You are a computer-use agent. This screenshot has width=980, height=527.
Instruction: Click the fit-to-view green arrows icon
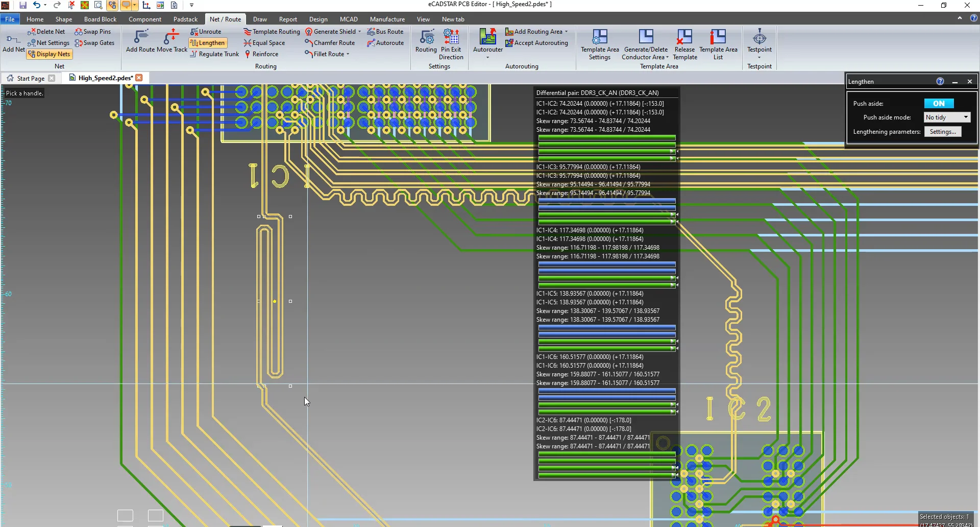click(85, 5)
